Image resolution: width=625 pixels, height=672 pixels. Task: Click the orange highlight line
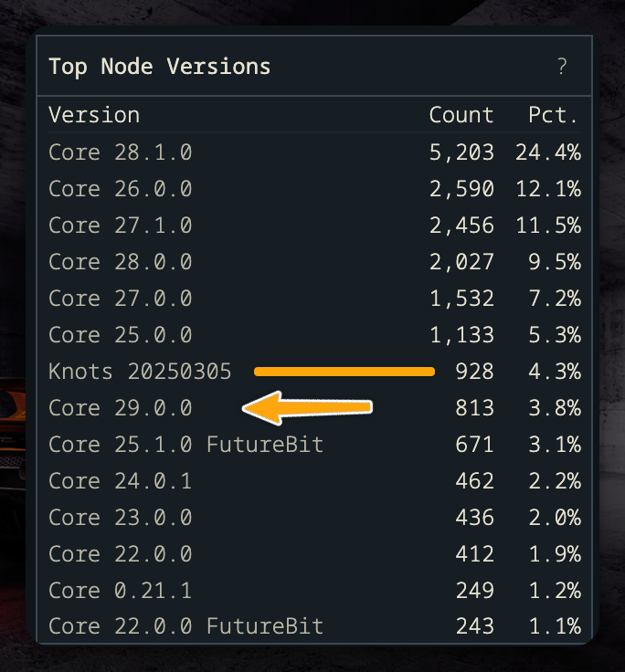point(344,371)
